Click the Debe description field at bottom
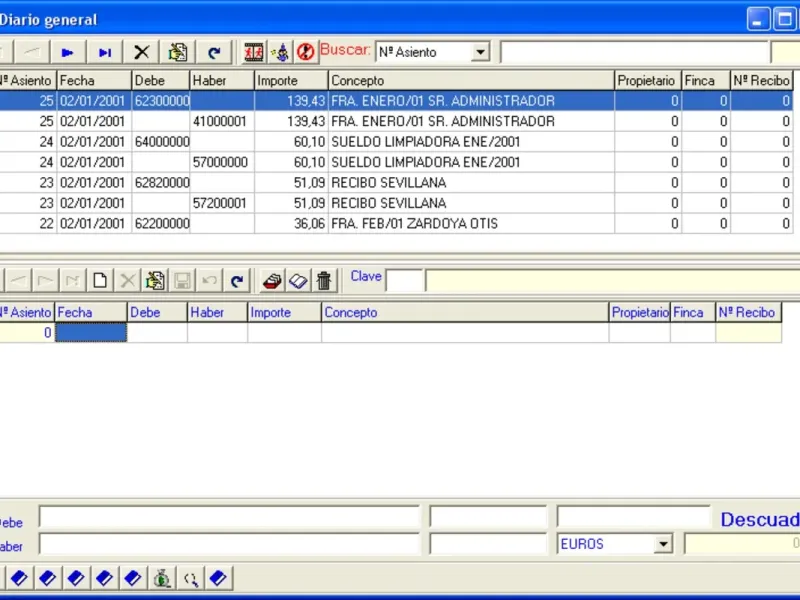Image resolution: width=800 pixels, height=600 pixels. pyautogui.click(x=229, y=517)
